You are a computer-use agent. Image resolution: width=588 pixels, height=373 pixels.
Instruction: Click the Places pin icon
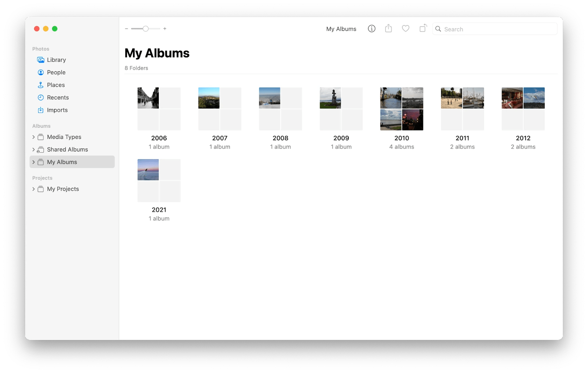[41, 85]
